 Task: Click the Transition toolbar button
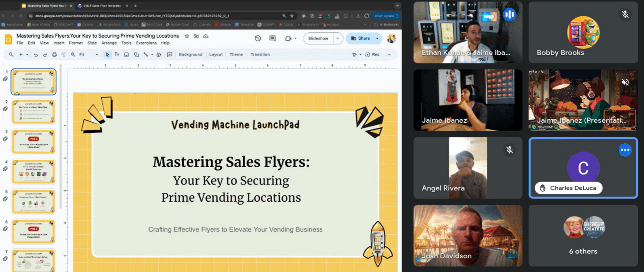260,55
